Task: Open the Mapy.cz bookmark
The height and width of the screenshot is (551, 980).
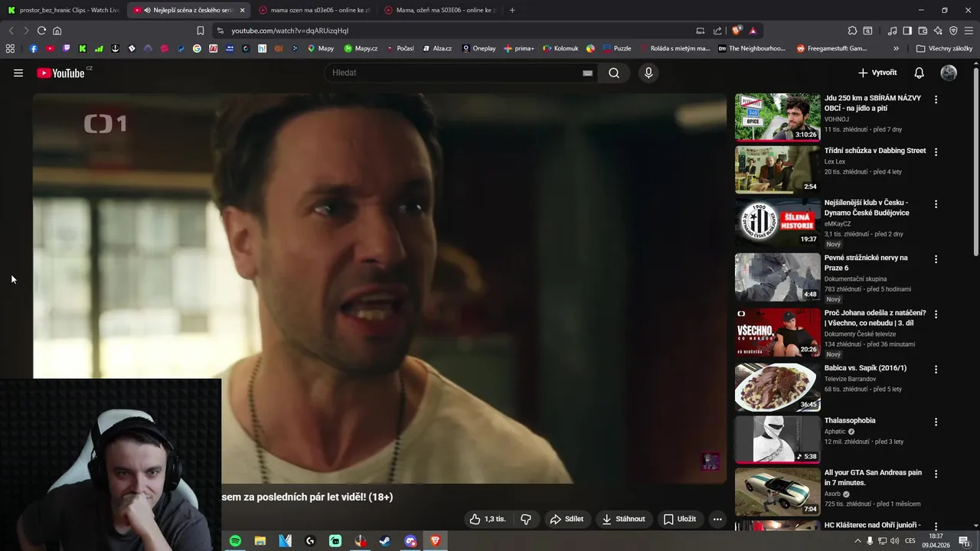Action: coord(361,48)
